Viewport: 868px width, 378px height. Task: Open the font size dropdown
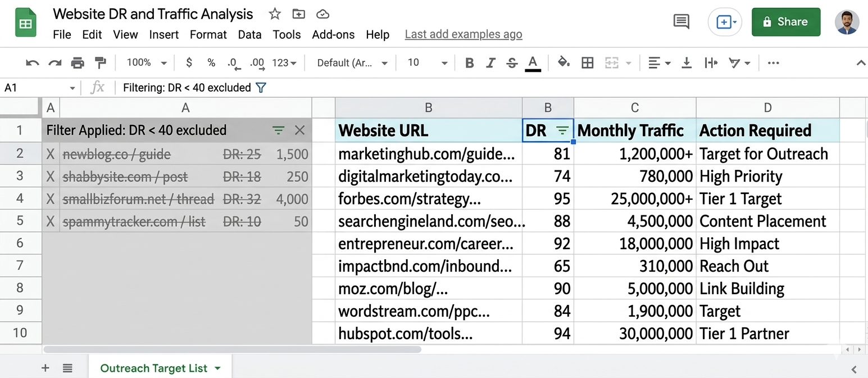click(x=444, y=62)
